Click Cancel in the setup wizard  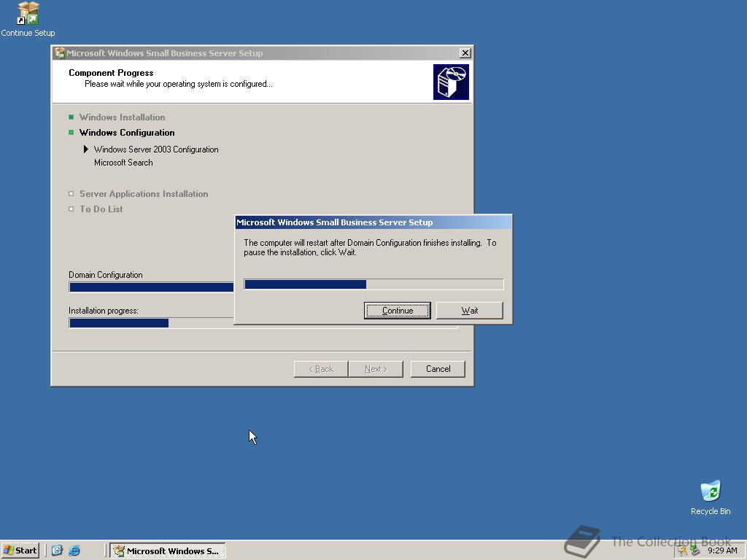pos(438,369)
